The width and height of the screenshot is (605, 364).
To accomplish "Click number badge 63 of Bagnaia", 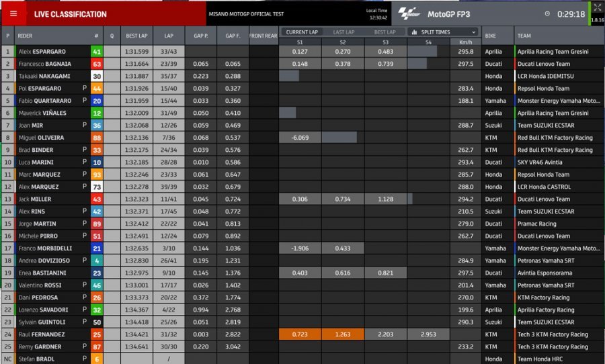I will [x=97, y=64].
